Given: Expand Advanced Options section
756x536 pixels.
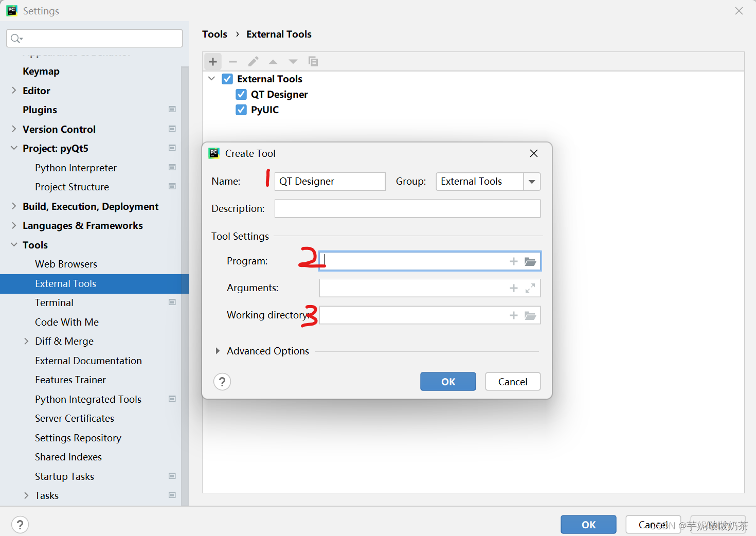Looking at the screenshot, I should [218, 351].
